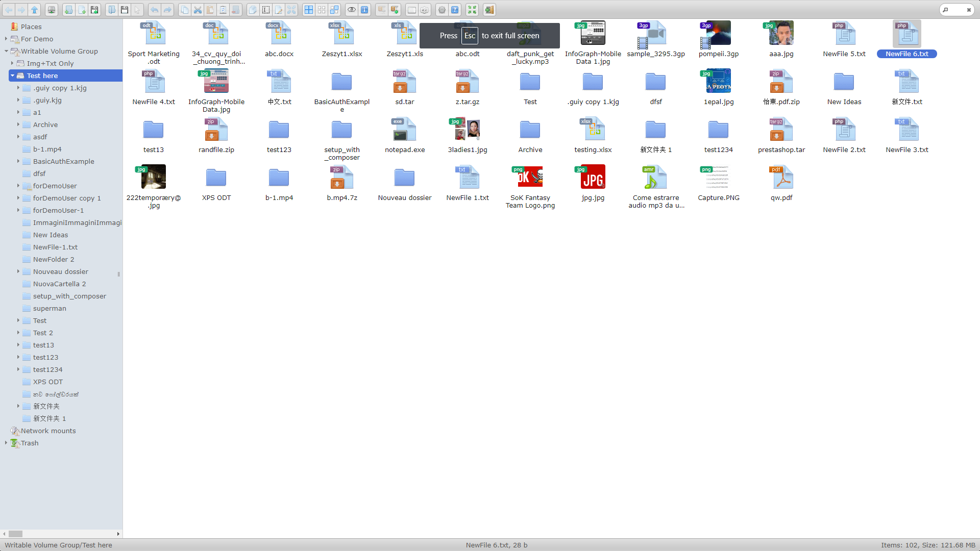Collapse the Test here folder

click(x=12, y=76)
